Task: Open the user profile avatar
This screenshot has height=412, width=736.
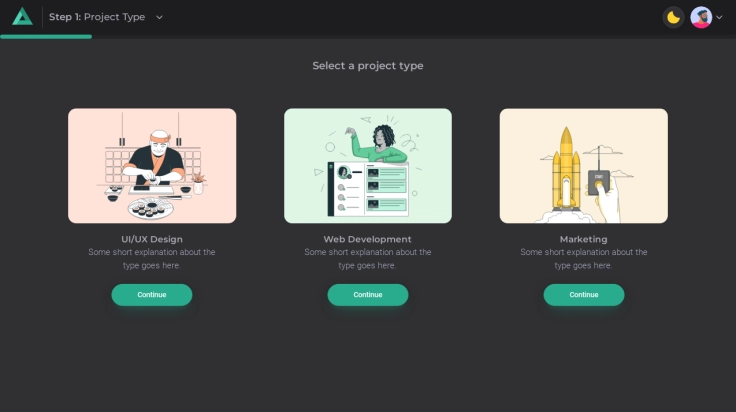Action: click(x=700, y=17)
